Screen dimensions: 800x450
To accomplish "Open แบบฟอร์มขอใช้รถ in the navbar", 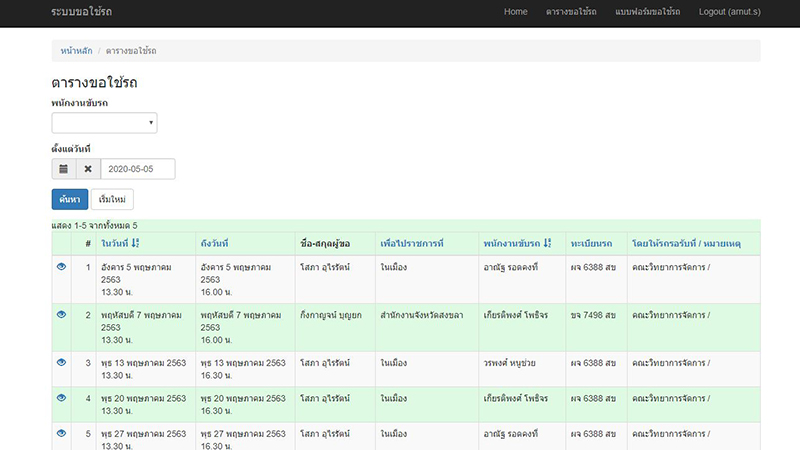I will point(647,12).
